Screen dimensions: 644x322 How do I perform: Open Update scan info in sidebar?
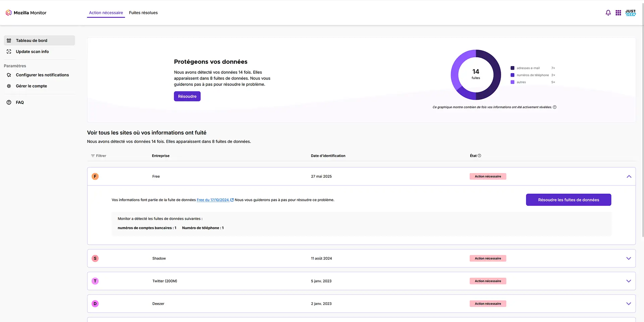coord(39,52)
